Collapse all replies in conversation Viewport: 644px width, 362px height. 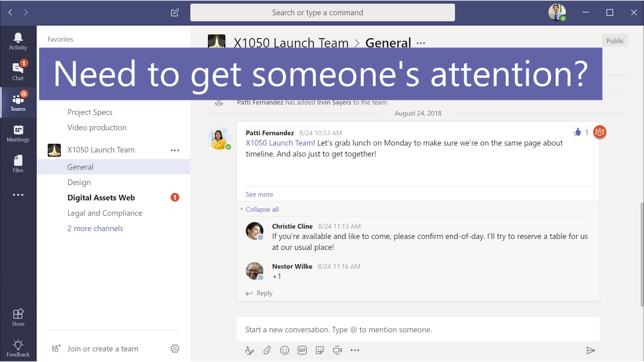click(x=261, y=209)
